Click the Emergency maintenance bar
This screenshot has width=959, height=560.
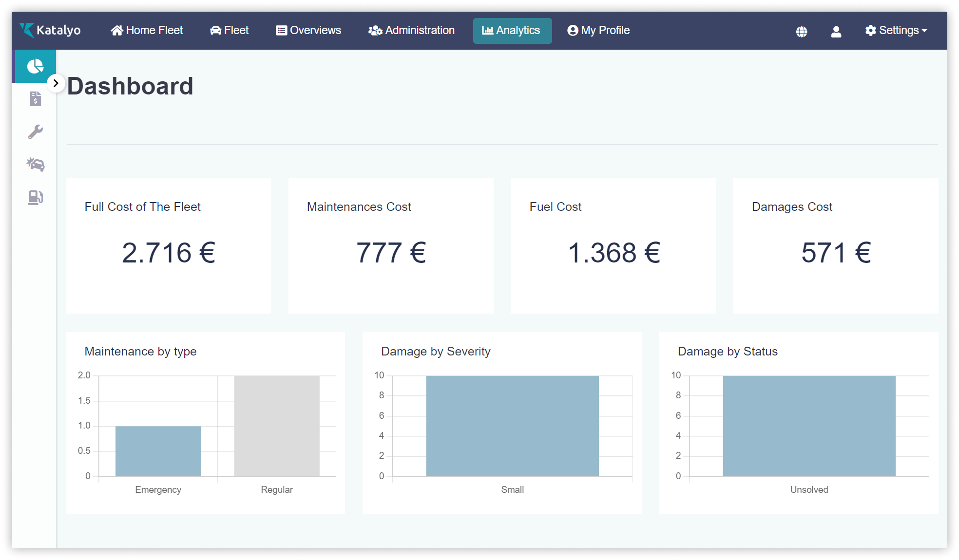(158, 451)
